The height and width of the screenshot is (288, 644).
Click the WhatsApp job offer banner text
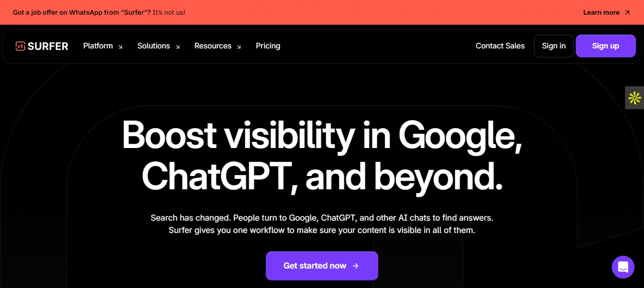click(99, 13)
